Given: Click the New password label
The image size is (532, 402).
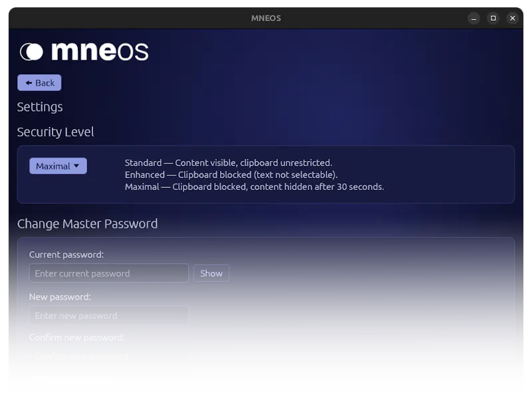Looking at the screenshot, I should pyautogui.click(x=60, y=297).
